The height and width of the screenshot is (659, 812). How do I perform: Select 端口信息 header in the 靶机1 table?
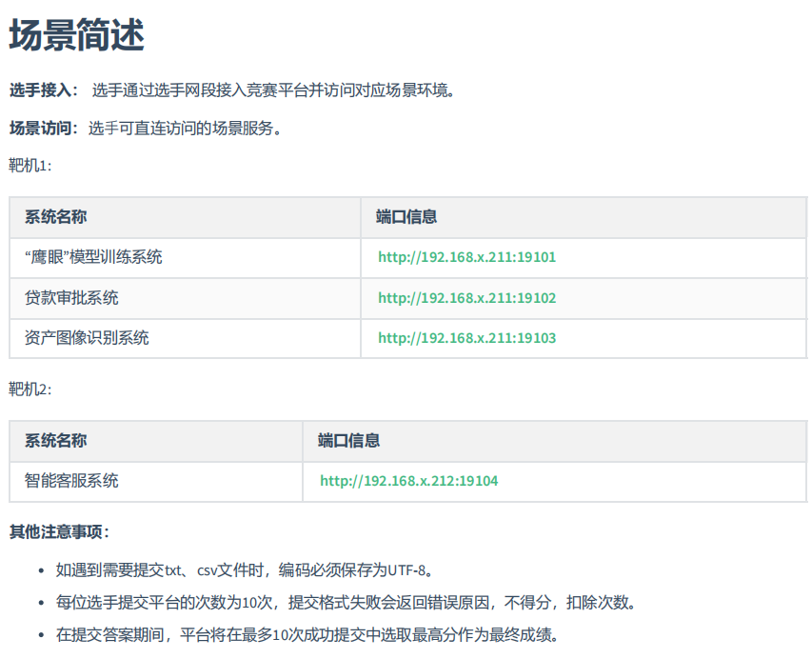click(406, 217)
